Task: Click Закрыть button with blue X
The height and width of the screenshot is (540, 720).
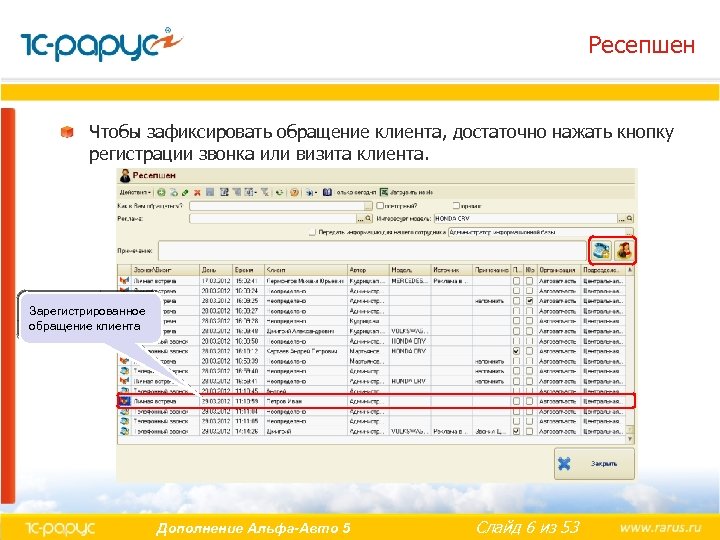Action: pos(595,464)
